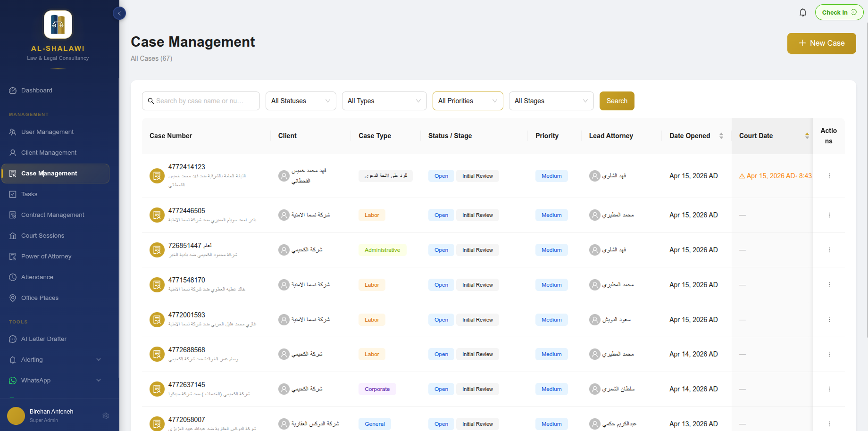
Task: Open the All Priorities filter
Action: click(x=467, y=100)
